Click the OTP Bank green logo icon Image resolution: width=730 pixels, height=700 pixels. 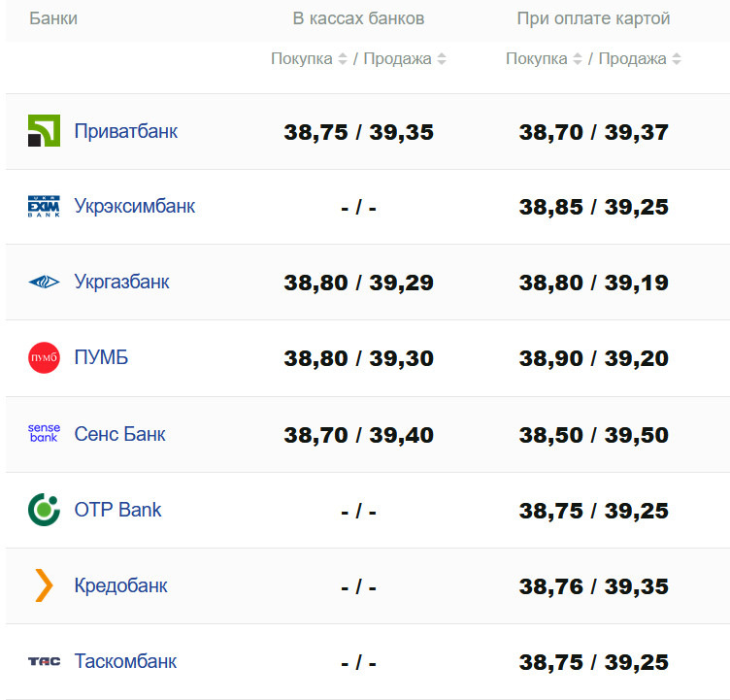point(44,510)
